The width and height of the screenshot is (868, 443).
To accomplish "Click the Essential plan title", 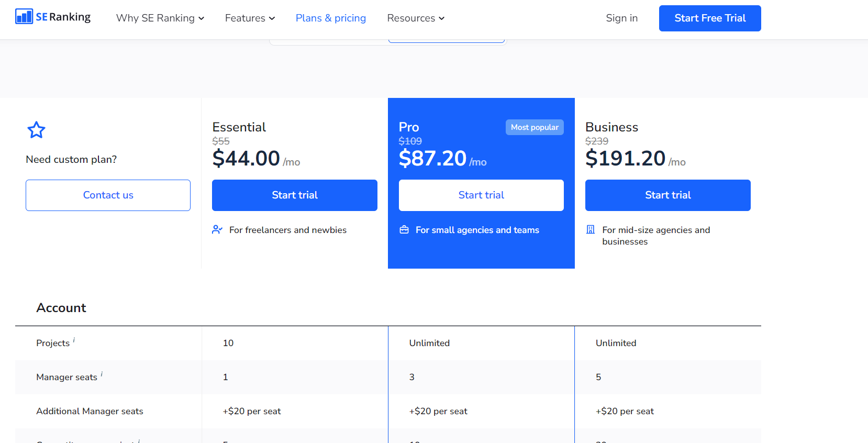I will (239, 127).
